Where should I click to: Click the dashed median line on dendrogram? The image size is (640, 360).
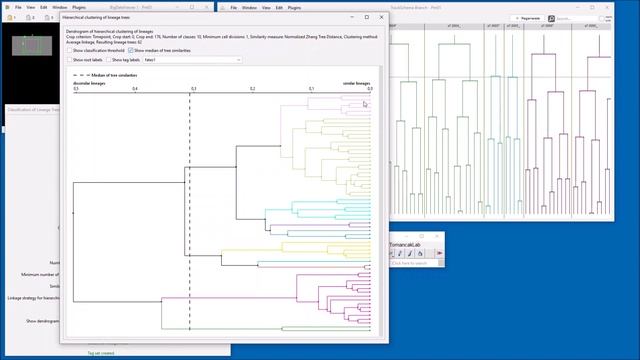pos(190,211)
